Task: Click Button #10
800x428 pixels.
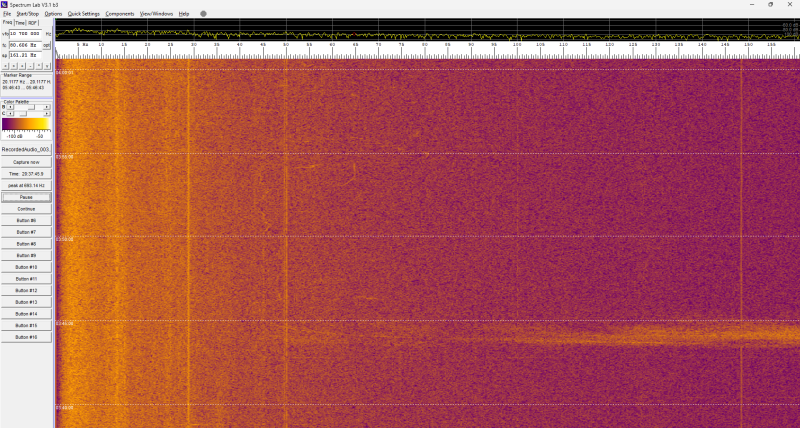Action: coord(26,267)
